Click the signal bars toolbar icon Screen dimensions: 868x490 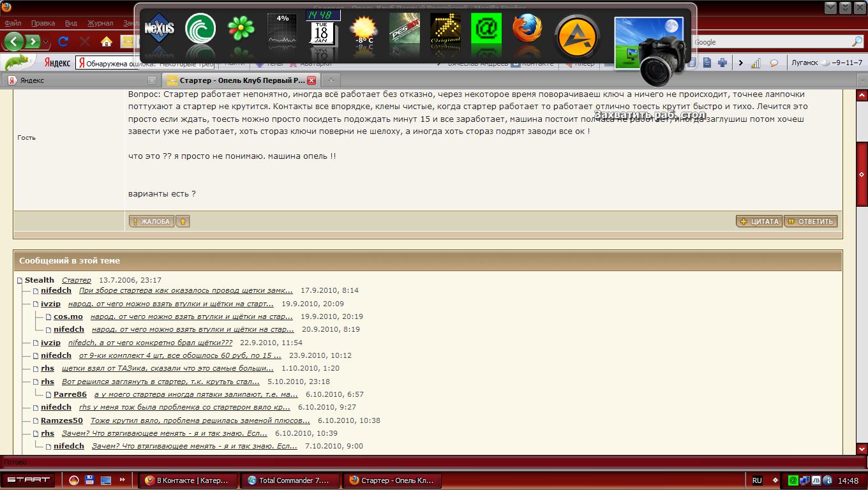756,63
